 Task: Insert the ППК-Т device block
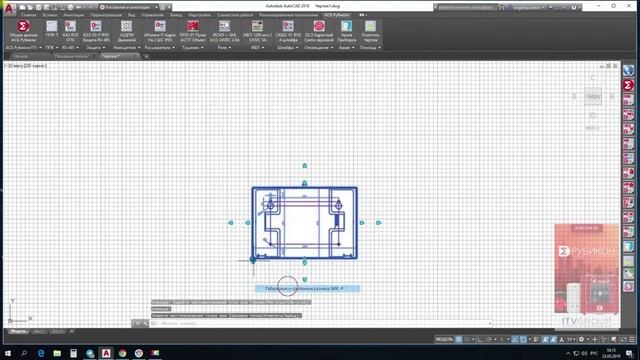[x=51, y=30]
